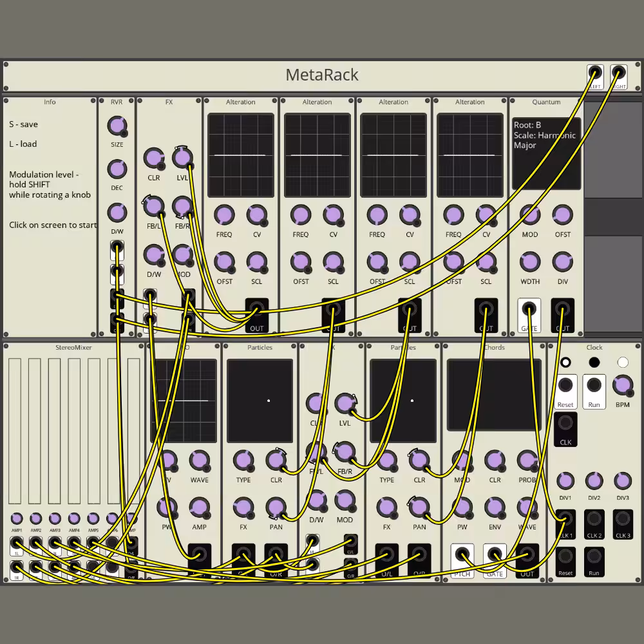The width and height of the screenshot is (644, 644).
Task: Click the Chords PTCH input jack
Action: [x=462, y=555]
